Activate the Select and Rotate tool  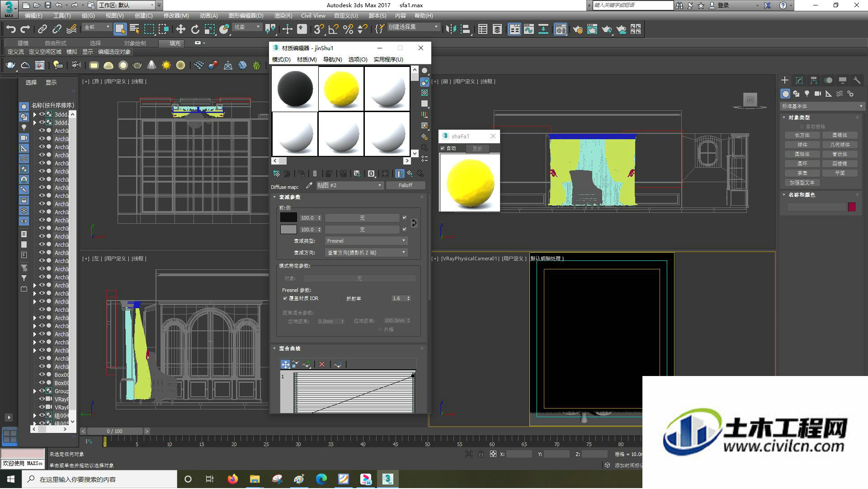click(195, 29)
